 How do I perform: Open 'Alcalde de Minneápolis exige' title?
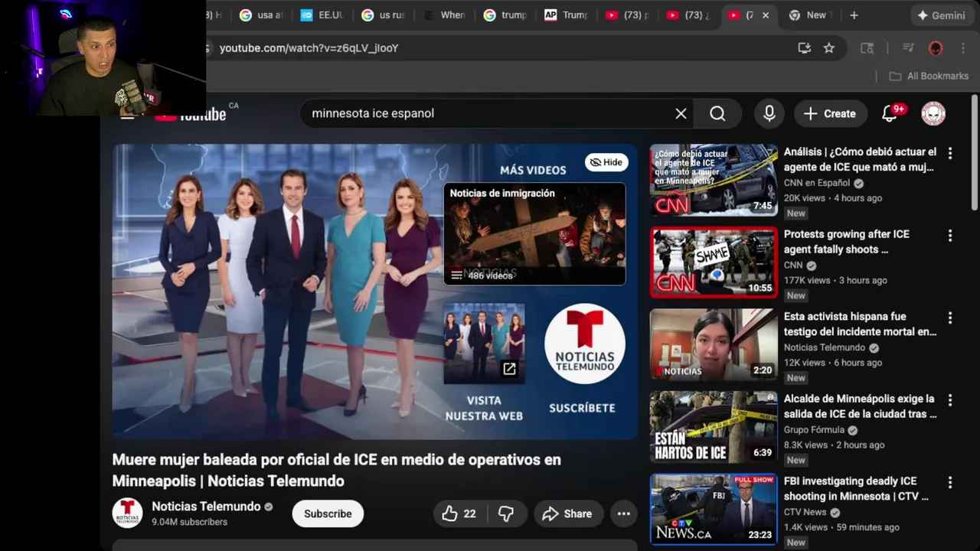coord(860,406)
